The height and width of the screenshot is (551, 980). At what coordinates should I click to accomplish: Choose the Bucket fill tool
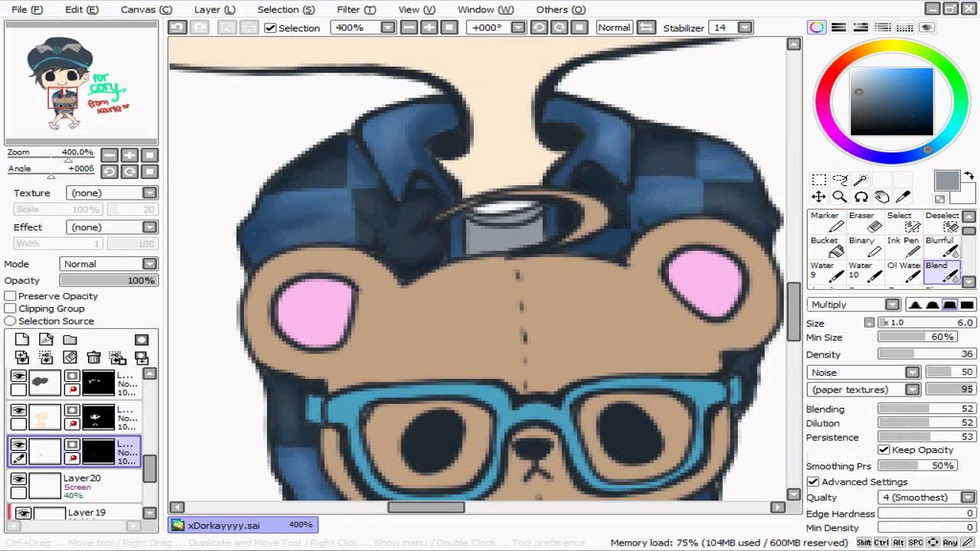[x=827, y=246]
